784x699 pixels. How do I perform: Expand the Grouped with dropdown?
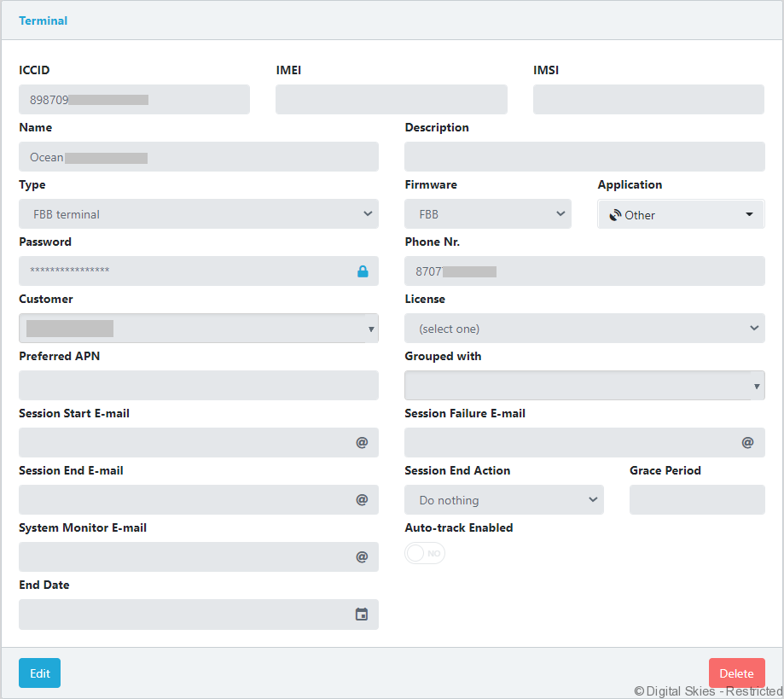584,386
